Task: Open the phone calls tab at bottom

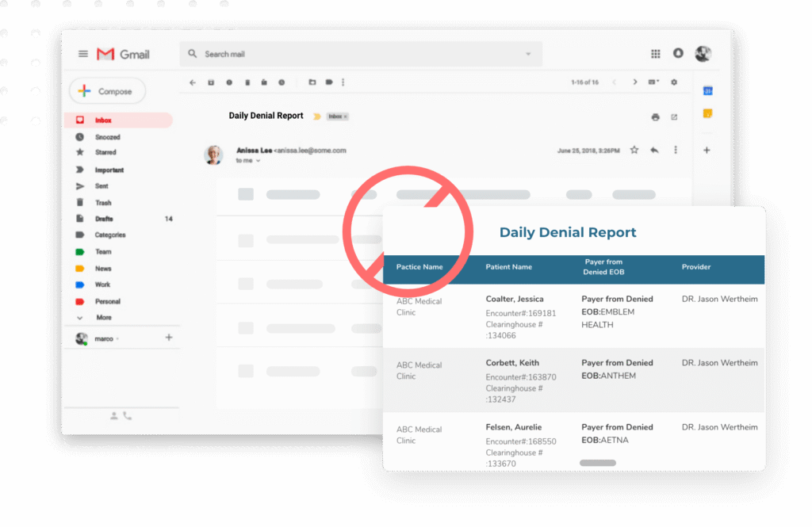Action: pos(128,416)
